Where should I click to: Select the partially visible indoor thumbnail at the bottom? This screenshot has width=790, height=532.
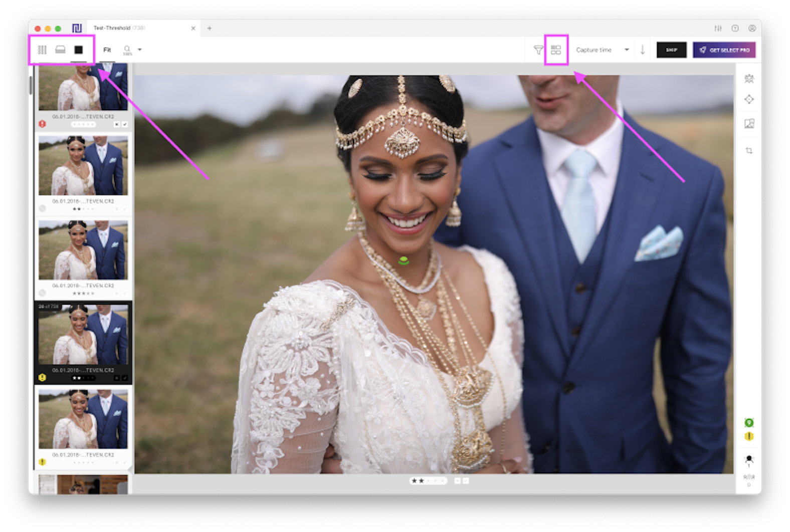pos(83,484)
